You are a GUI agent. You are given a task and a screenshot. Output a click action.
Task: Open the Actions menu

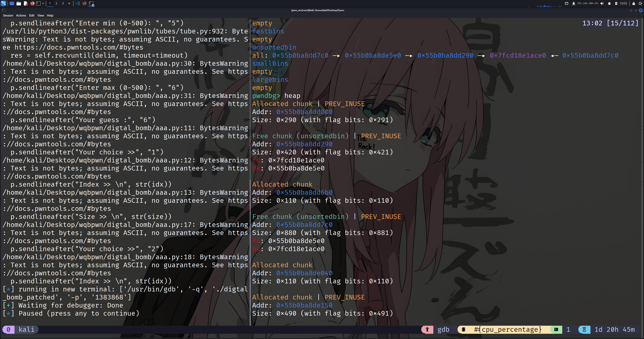pos(21,16)
